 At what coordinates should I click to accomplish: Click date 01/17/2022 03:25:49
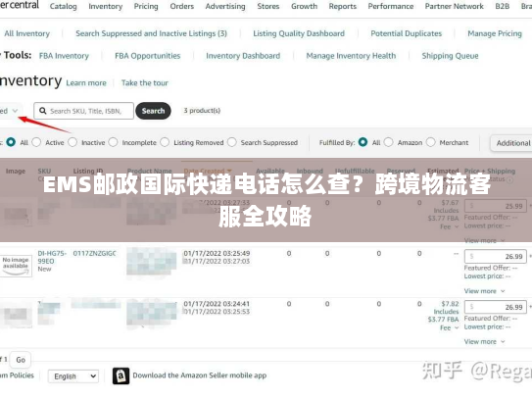(217, 253)
